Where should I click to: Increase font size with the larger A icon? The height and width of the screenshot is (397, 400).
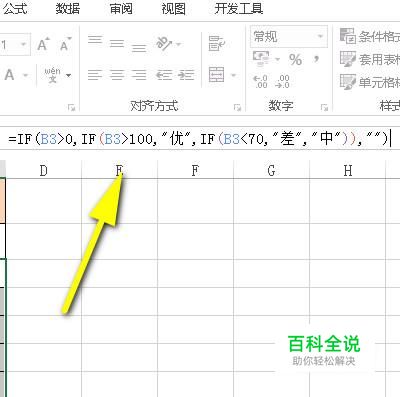(x=44, y=44)
